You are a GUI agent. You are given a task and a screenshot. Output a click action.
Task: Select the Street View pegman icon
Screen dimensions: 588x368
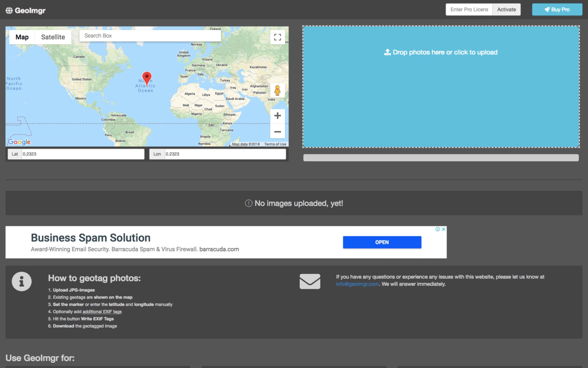click(x=277, y=90)
